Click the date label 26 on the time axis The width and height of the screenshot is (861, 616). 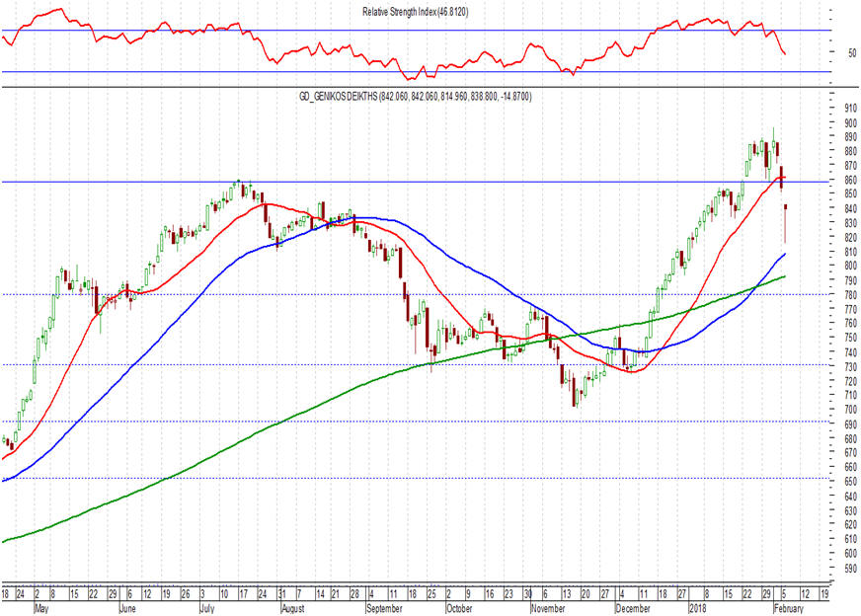click(185, 594)
